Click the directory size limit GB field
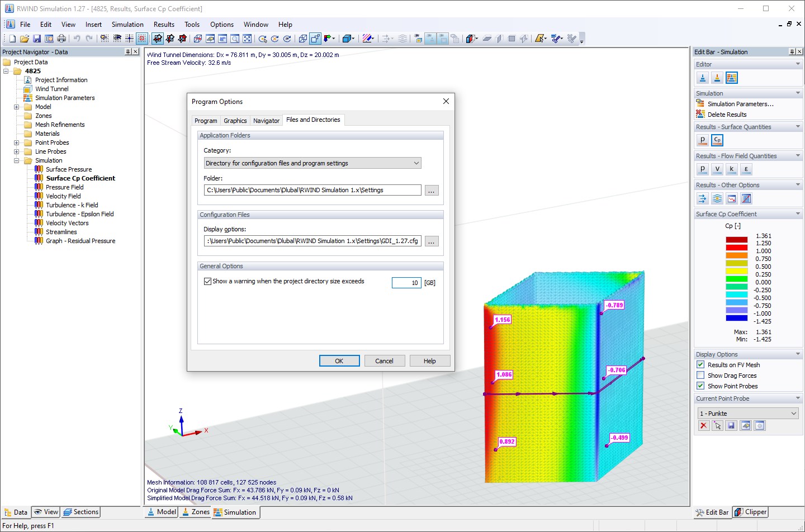Viewport: 805px width, 532px height. pyautogui.click(x=406, y=283)
